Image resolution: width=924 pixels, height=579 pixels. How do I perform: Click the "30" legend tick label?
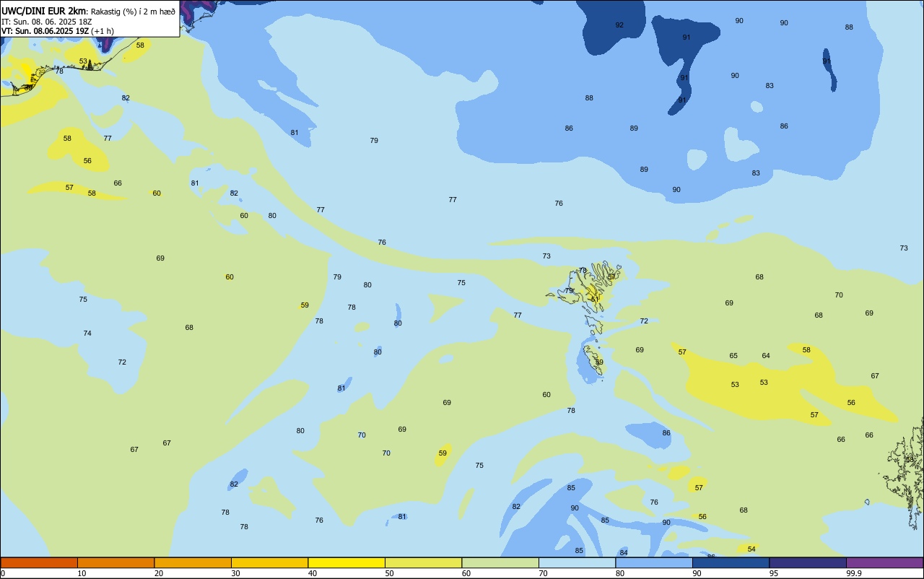point(235,573)
